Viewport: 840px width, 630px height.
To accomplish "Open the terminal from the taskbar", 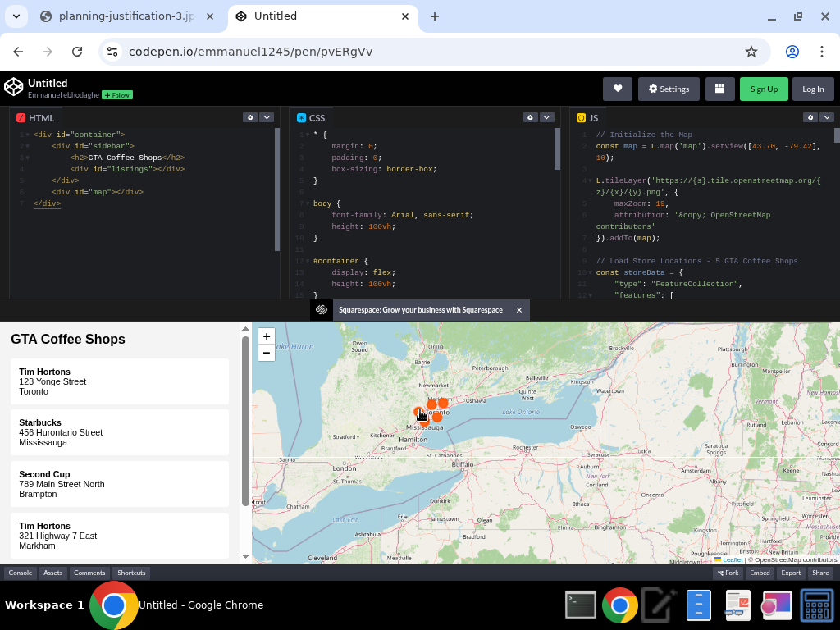I will pos(581,605).
